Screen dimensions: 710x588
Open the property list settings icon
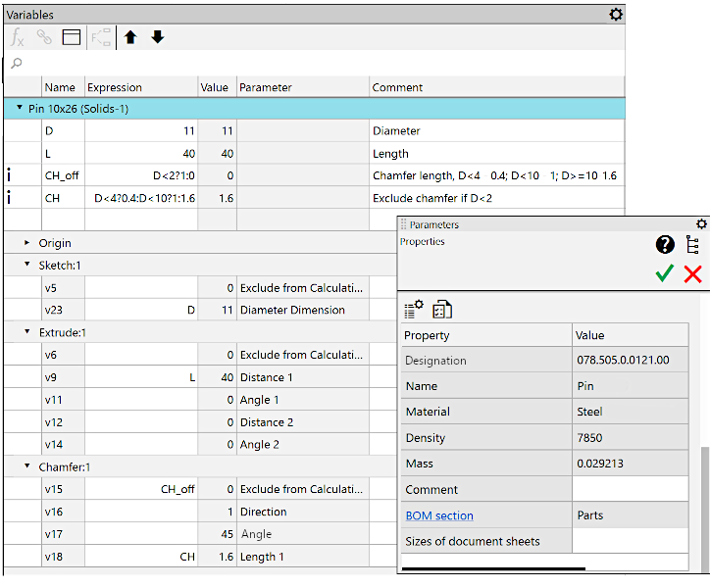(x=414, y=310)
